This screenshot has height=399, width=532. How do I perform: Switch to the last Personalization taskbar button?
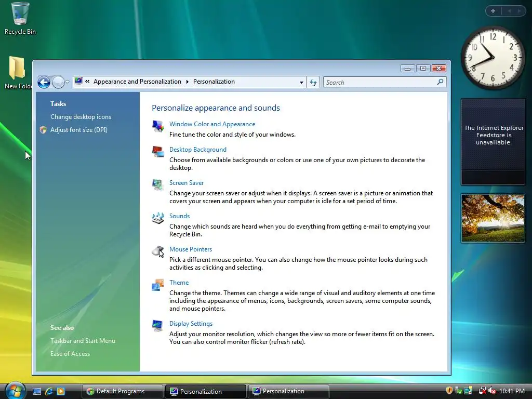[x=289, y=391]
